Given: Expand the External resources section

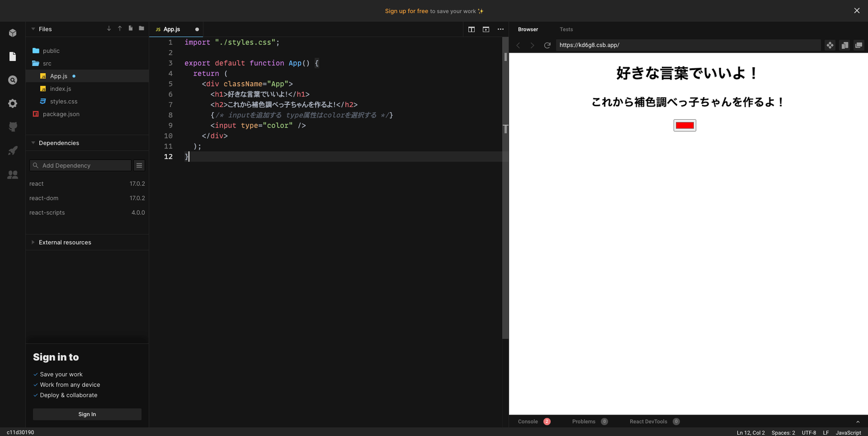Looking at the screenshot, I should click(33, 242).
